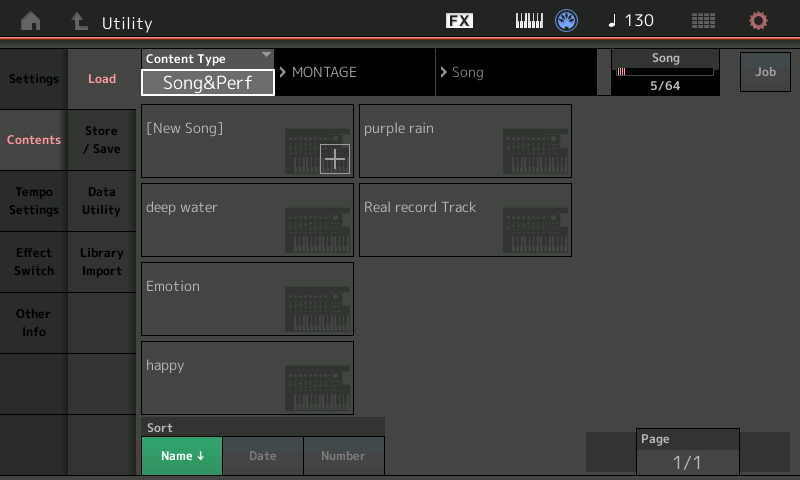Open the FX effect overview icon
Screen dimensions: 800x480
459,21
